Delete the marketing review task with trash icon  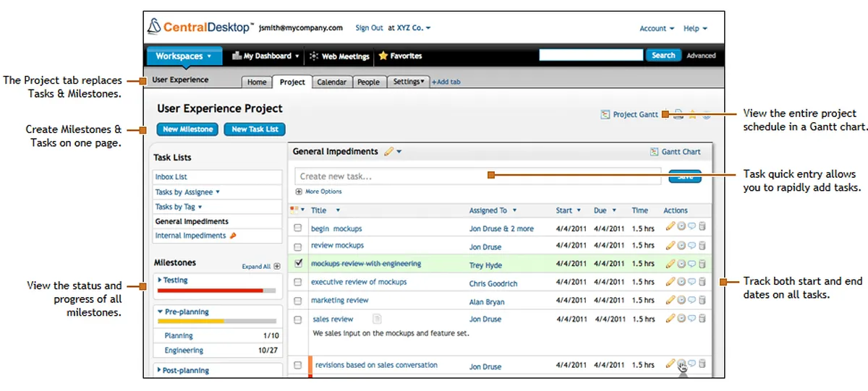(702, 300)
